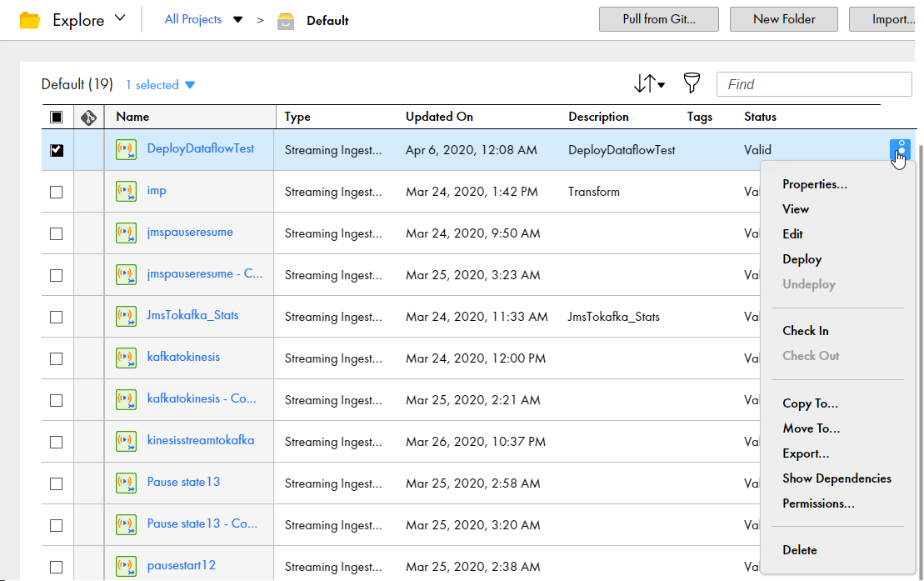924x581 pixels.
Task: Select Check In from the context menu
Action: [x=805, y=331]
